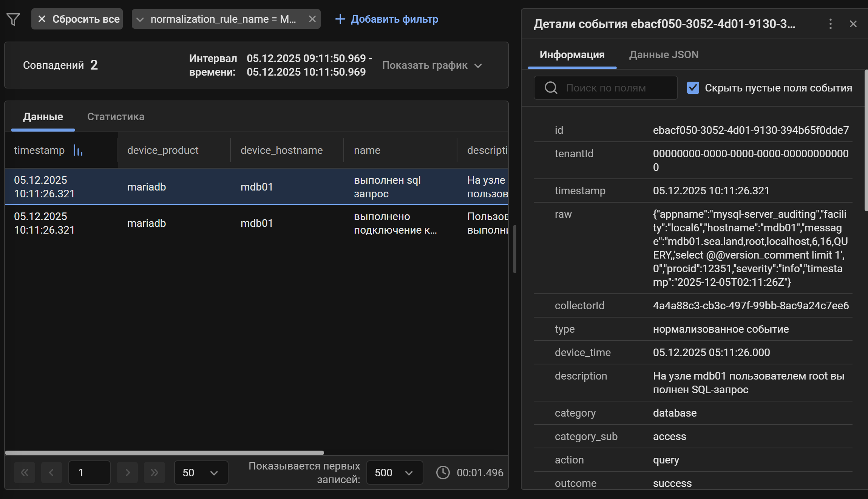This screenshot has width=868, height=499.
Task: Open the Данные JSON tab
Action: [x=663, y=54]
